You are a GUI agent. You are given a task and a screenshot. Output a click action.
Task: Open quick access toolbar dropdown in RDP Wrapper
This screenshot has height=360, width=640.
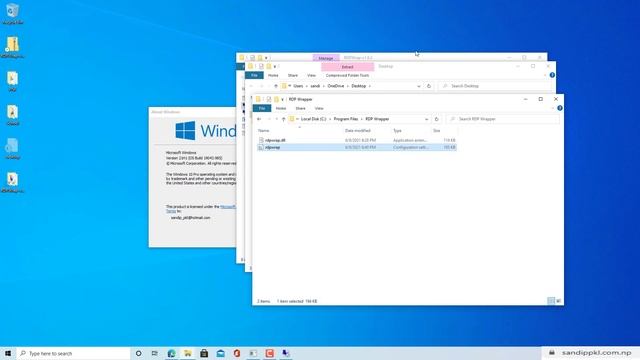tap(282, 100)
